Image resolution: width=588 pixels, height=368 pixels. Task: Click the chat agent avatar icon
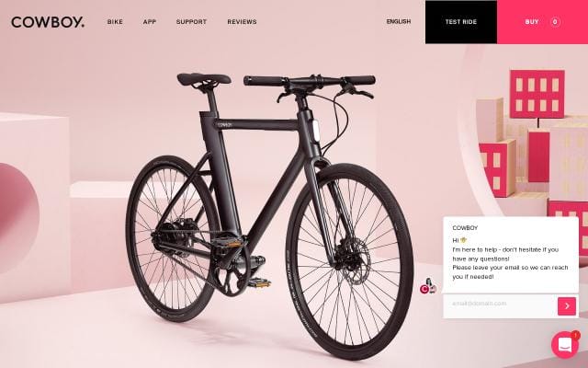428,286
